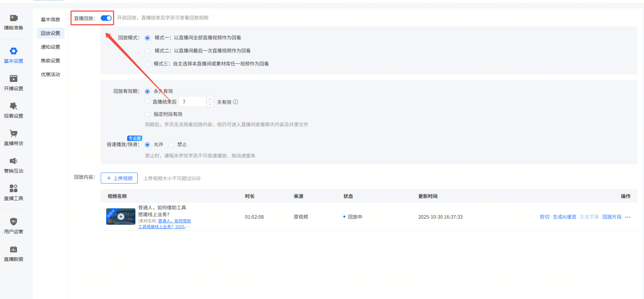Open 开播设置 film icon
Image resolution: width=644 pixels, height=299 pixels.
(14, 79)
